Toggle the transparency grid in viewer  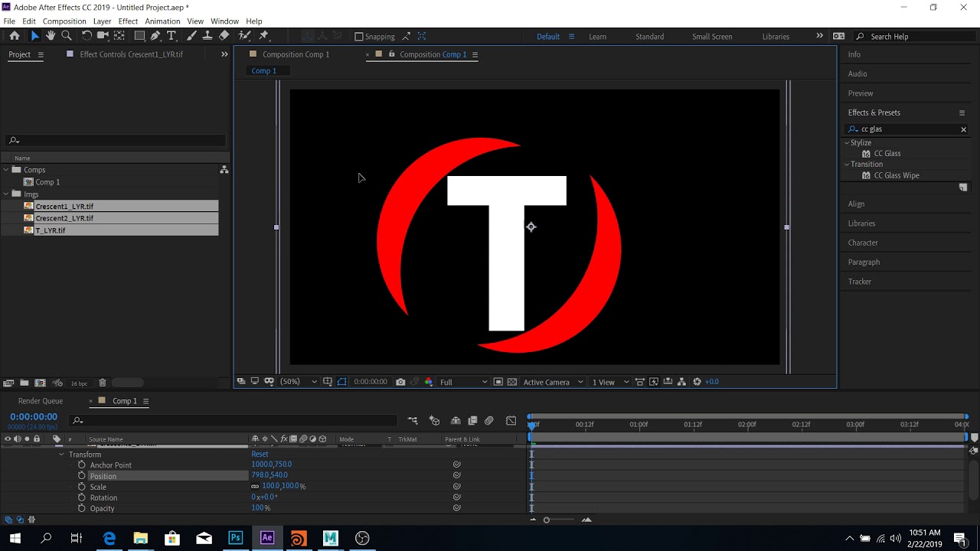pos(512,382)
